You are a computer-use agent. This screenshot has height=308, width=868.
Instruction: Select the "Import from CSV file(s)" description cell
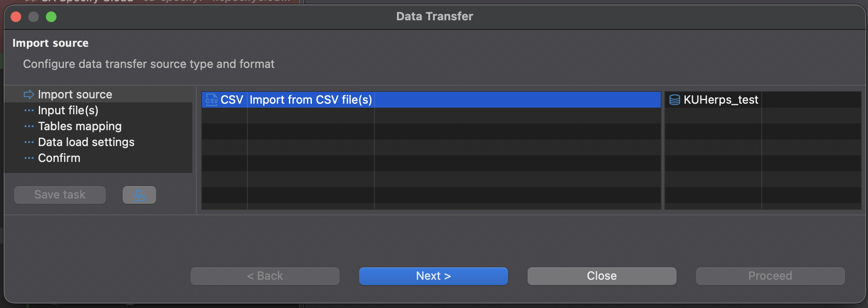(x=311, y=100)
